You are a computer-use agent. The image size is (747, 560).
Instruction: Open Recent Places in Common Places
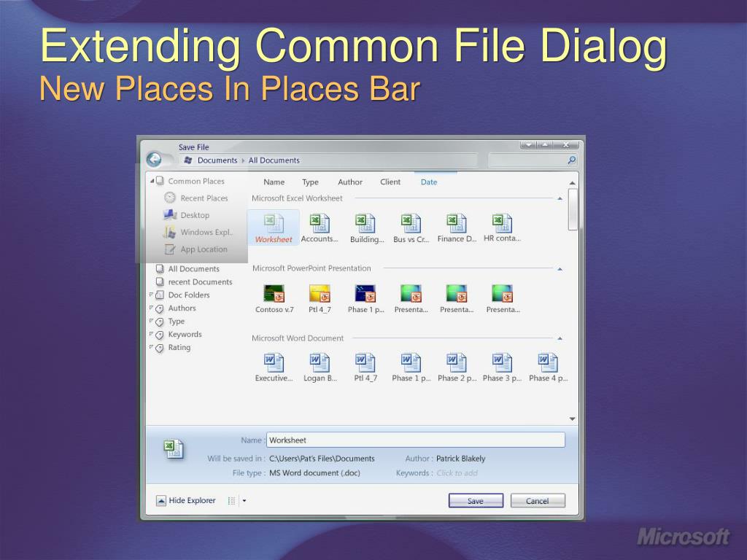pos(196,198)
